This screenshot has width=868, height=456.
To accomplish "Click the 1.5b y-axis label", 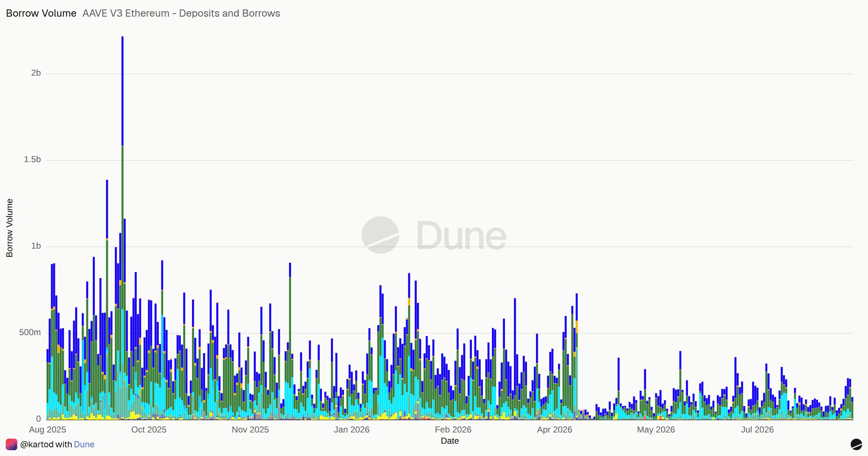I will pyautogui.click(x=32, y=160).
